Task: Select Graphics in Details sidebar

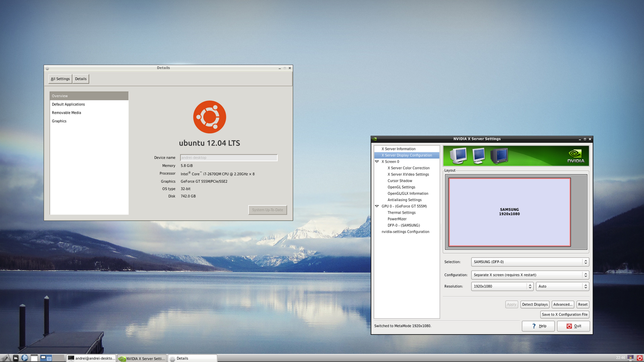Action: (89, 121)
